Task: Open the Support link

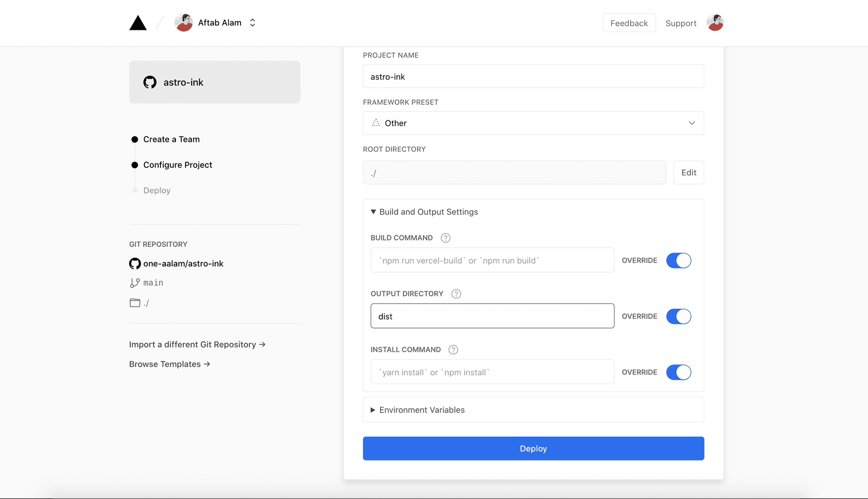Action: [681, 23]
